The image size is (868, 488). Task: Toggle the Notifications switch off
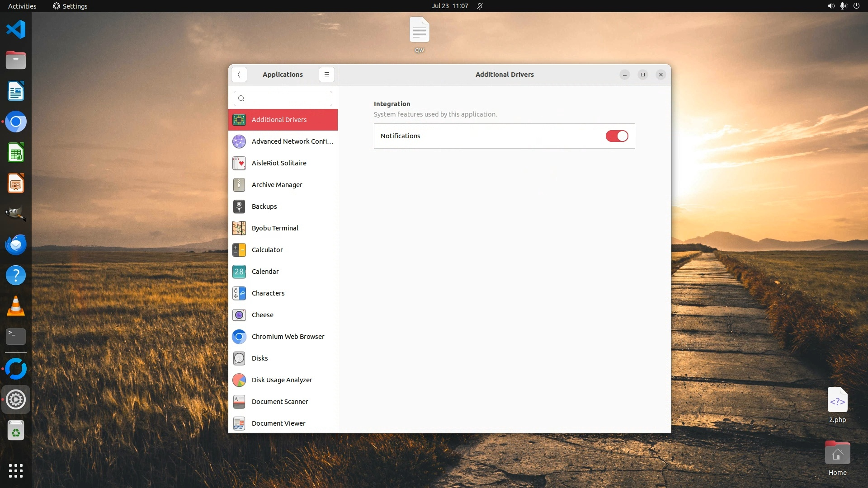pyautogui.click(x=617, y=136)
